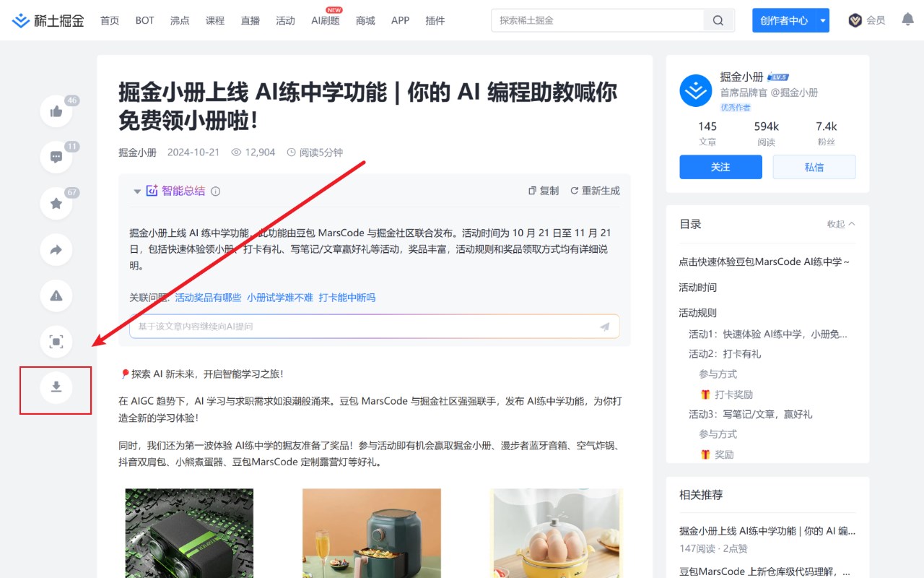Open the 沸点 nav item
Image resolution: width=924 pixels, height=578 pixels.
[x=180, y=20]
